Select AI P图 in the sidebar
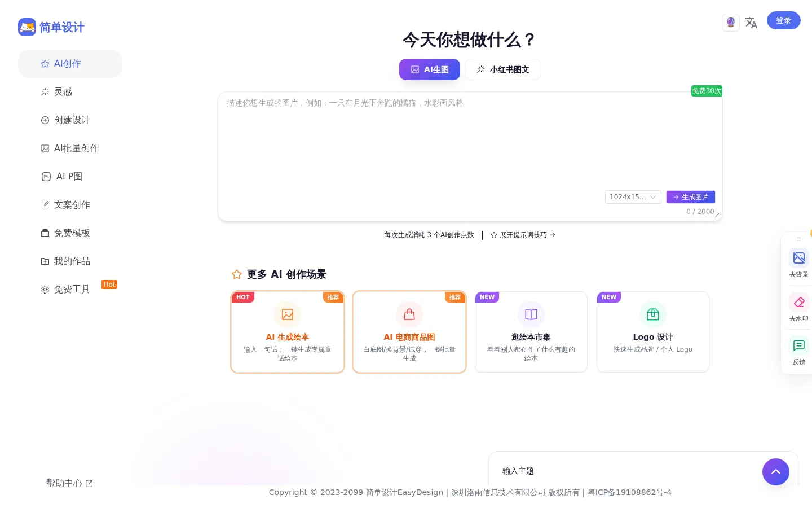Screen dimensions: 812x508 (x=70, y=177)
